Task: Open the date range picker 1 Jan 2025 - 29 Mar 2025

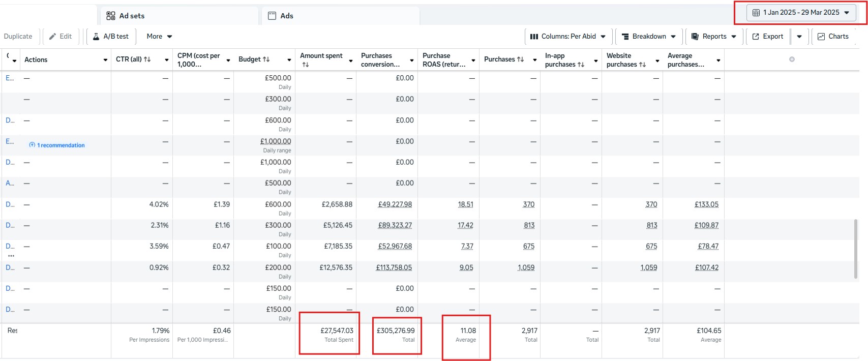Action: (x=801, y=13)
